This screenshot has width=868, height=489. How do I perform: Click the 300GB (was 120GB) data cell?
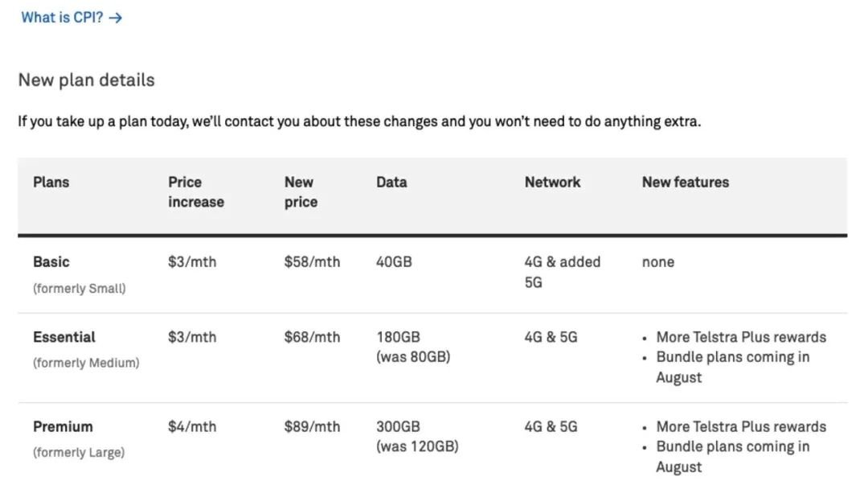417,437
